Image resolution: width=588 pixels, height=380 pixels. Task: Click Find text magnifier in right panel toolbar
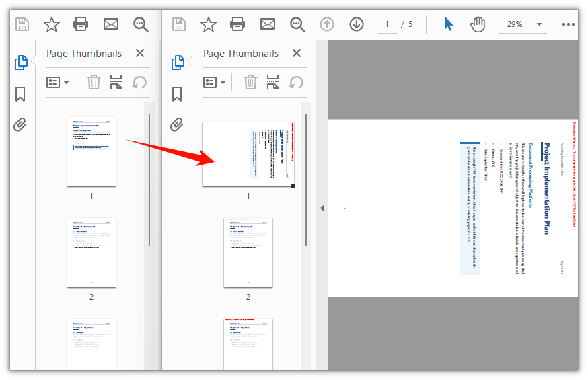tap(298, 24)
